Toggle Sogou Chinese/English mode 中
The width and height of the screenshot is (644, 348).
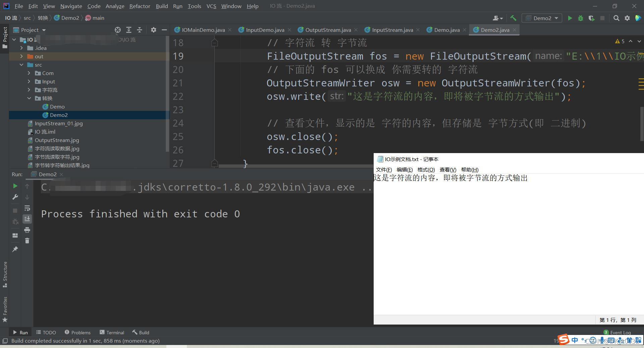pyautogui.click(x=575, y=340)
